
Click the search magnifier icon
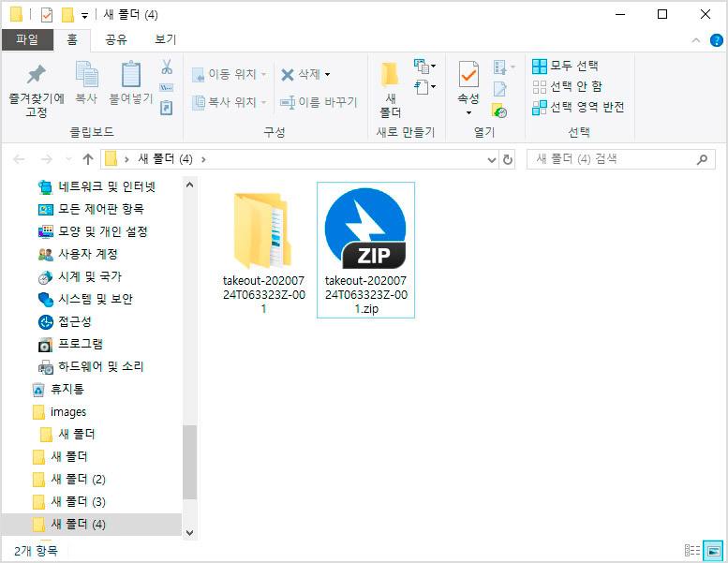(703, 159)
